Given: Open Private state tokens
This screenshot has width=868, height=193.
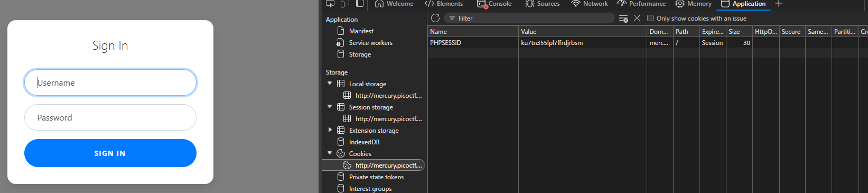Looking at the screenshot, I should tap(376, 177).
